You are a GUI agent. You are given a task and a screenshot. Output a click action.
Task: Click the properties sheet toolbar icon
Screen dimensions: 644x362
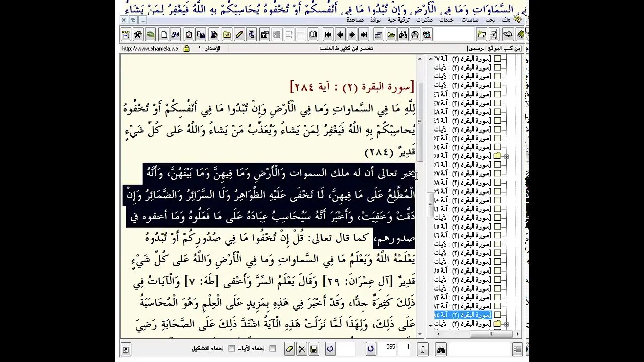[264, 35]
